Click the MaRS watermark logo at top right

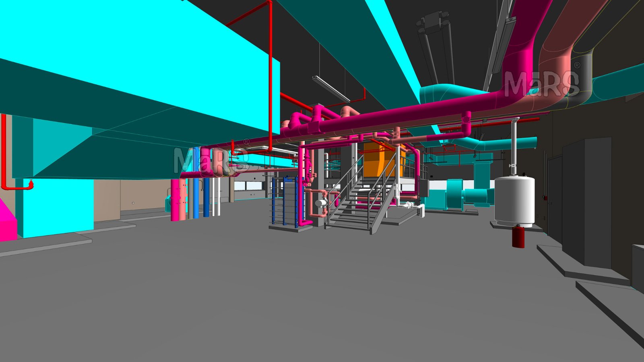[x=541, y=84]
